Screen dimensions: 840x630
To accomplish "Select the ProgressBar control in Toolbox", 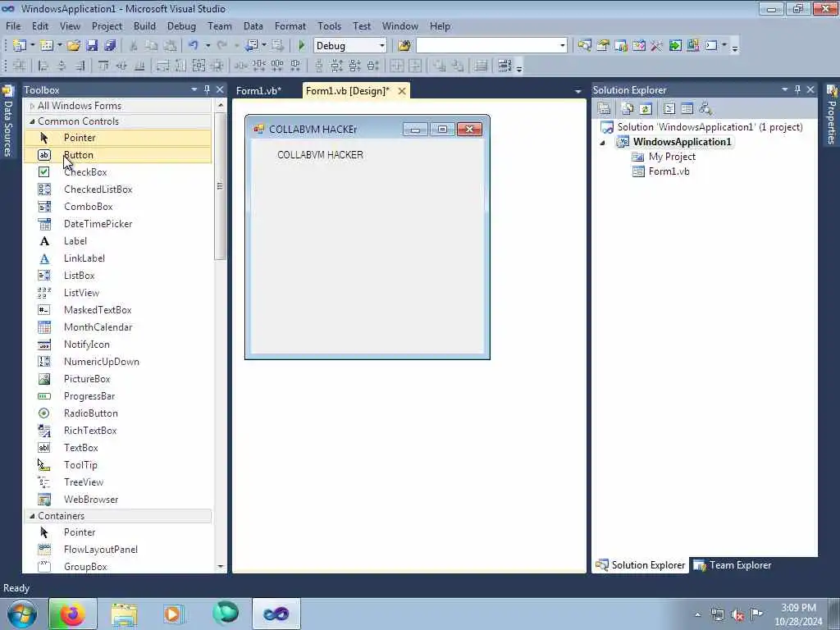I will pyautogui.click(x=117, y=396).
